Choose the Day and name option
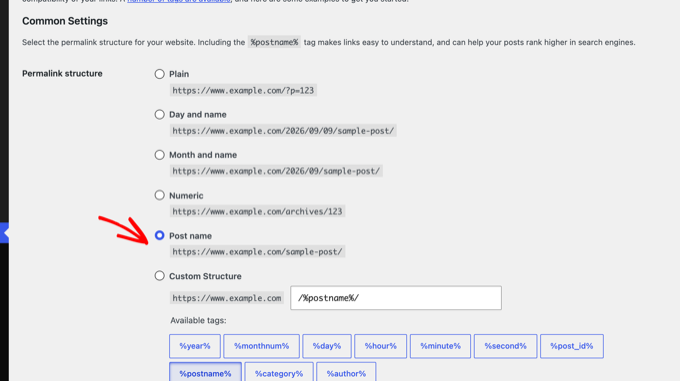Screen dimensions: 680x381 [x=160, y=114]
